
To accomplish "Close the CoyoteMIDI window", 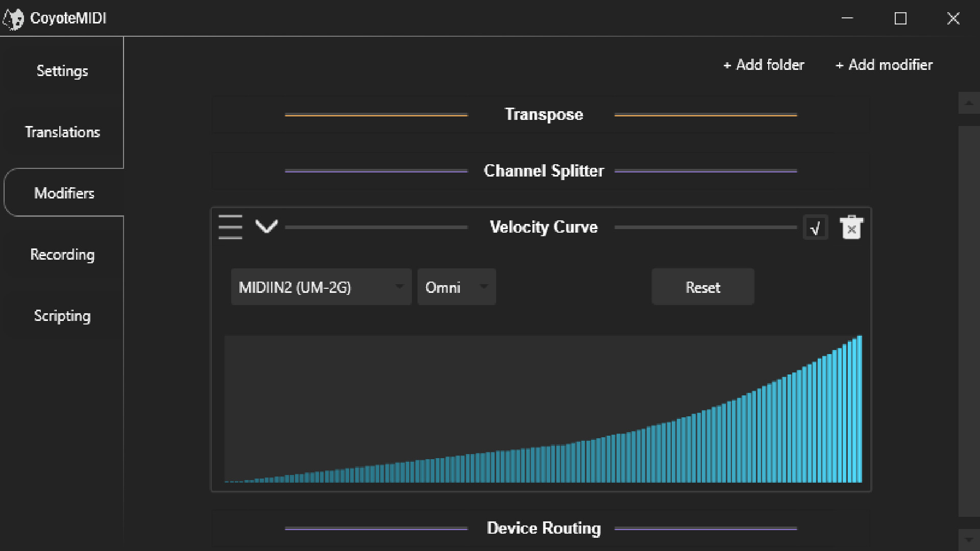I will pyautogui.click(x=953, y=18).
